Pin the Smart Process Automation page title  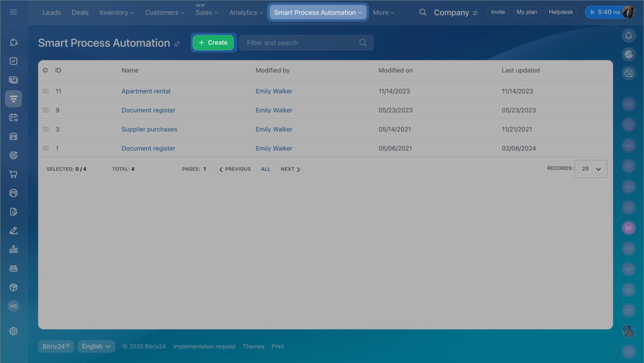[x=177, y=44]
